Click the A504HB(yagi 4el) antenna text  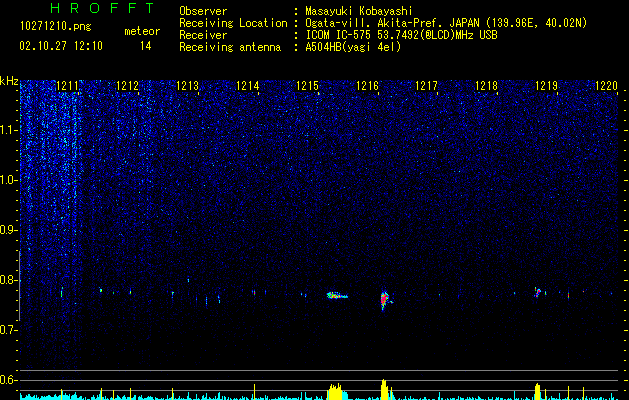pyautogui.click(x=353, y=47)
